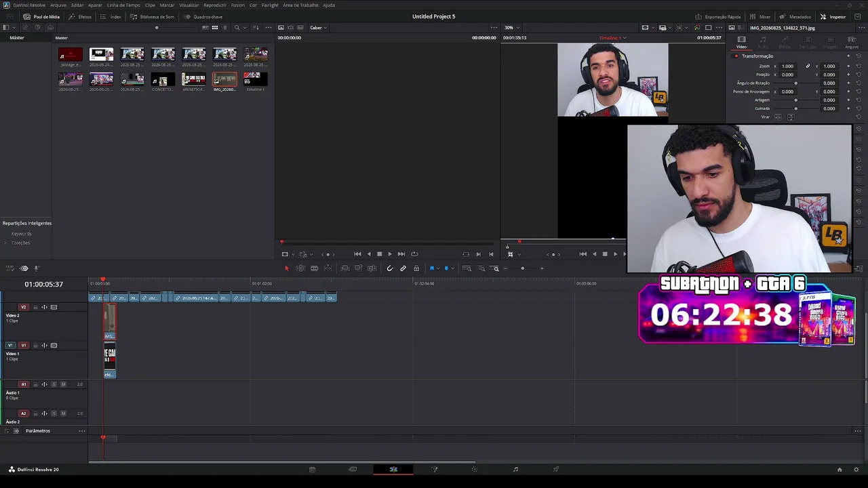868x488 pixels.
Task: Open the Fairlight menu
Action: [x=270, y=5]
